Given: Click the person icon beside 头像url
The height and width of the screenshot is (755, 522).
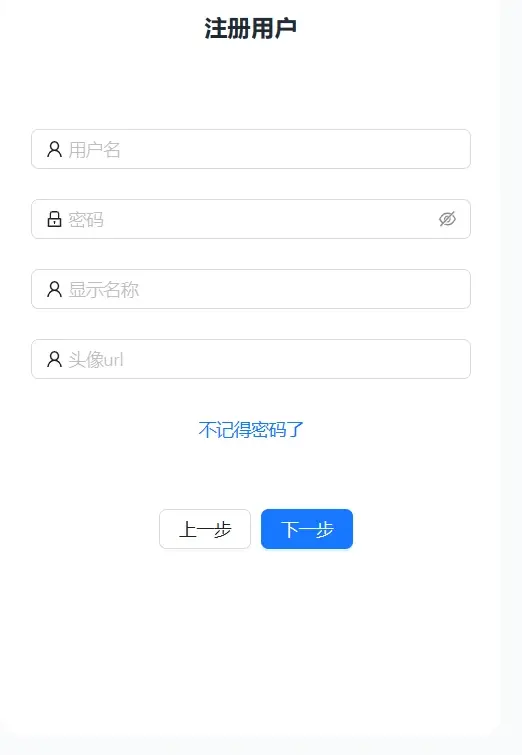Looking at the screenshot, I should [54, 359].
